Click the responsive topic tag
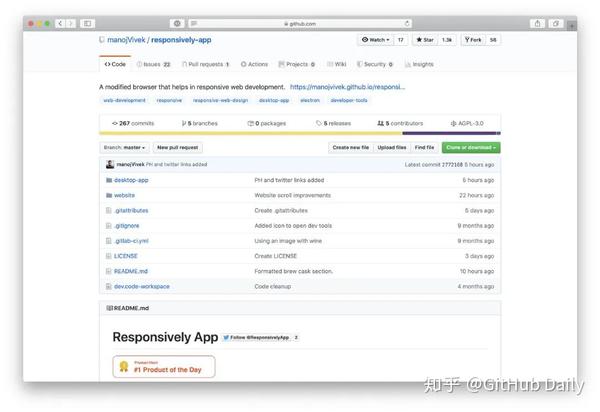Screen dimensions: 600x412 (x=169, y=100)
